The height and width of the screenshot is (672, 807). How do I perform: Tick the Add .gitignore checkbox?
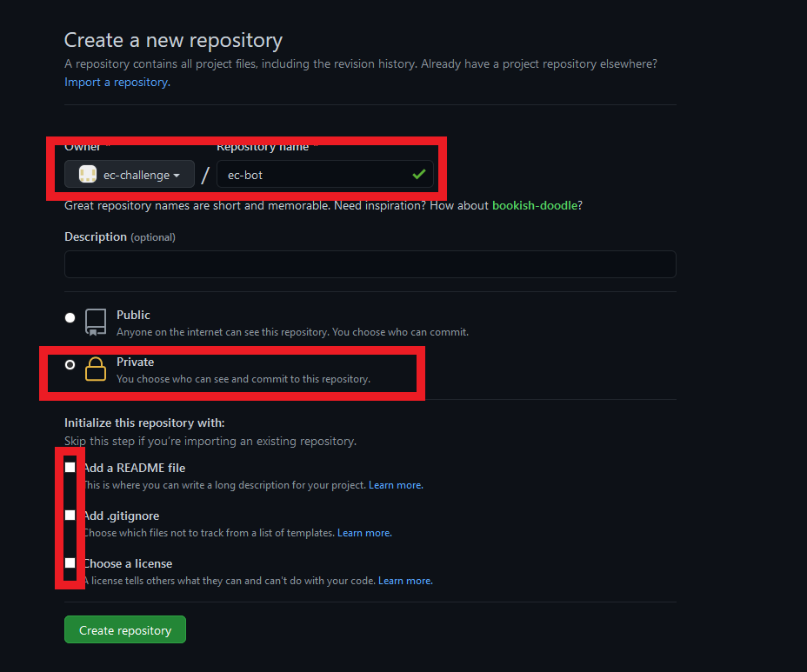(70, 516)
